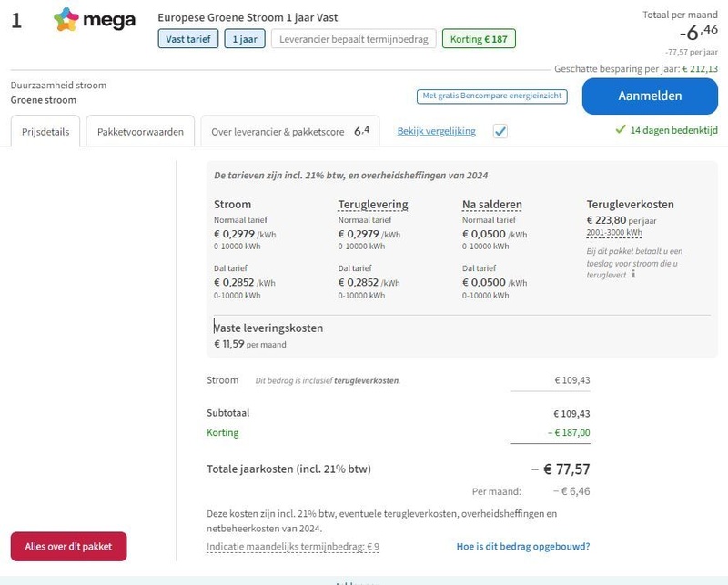
Task: Click the 1 jaar tag
Action: pos(245,39)
